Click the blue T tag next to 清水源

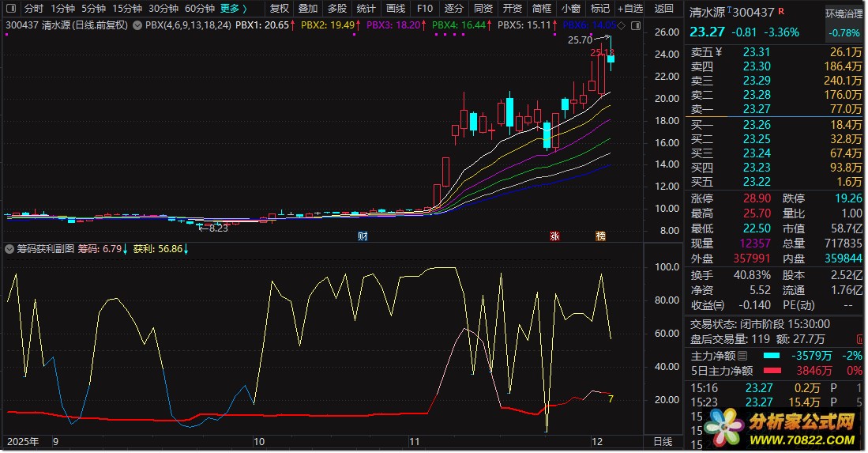coord(730,9)
